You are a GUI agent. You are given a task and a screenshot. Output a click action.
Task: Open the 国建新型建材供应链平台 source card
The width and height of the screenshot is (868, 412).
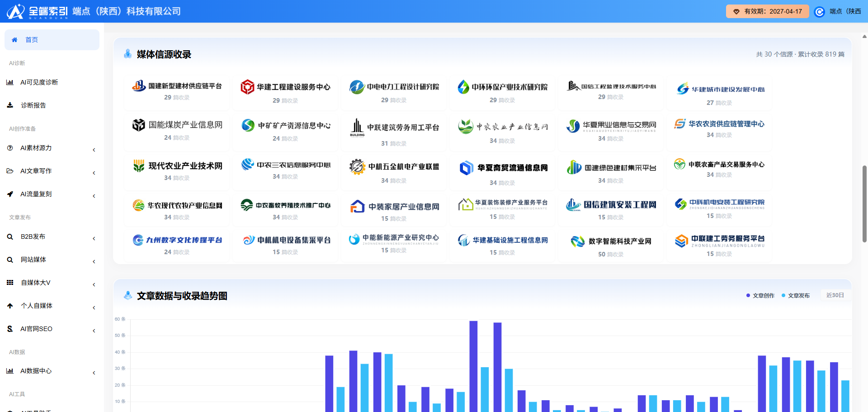pyautogui.click(x=177, y=91)
